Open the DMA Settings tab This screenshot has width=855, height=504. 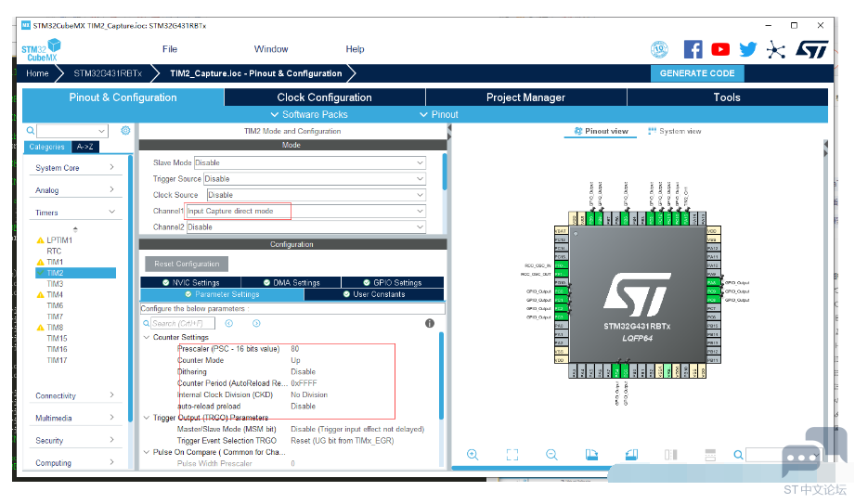[291, 282]
